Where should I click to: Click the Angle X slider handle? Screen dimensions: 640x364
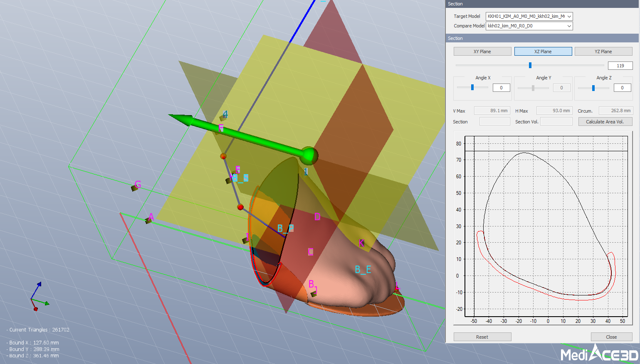(x=472, y=87)
